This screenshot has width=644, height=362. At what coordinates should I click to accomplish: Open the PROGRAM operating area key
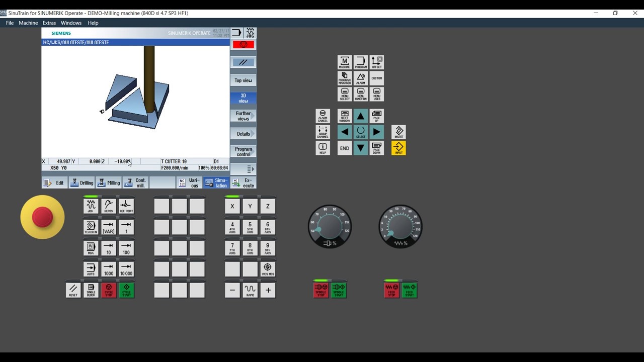(x=360, y=62)
